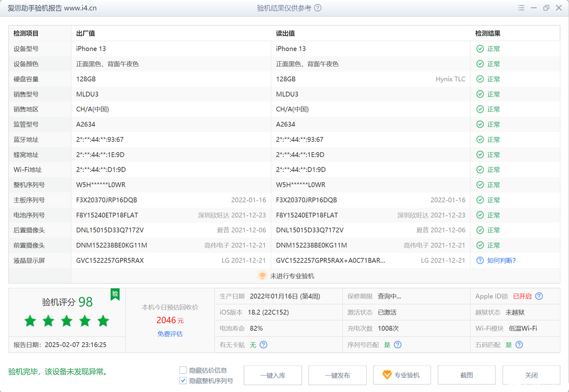Click the 截图 screenshot button
Viewport: 569px width, 392px height.
click(x=466, y=375)
